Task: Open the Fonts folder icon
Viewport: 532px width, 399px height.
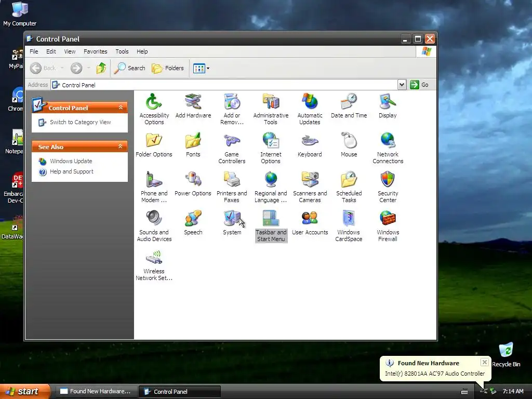Action: tap(193, 144)
